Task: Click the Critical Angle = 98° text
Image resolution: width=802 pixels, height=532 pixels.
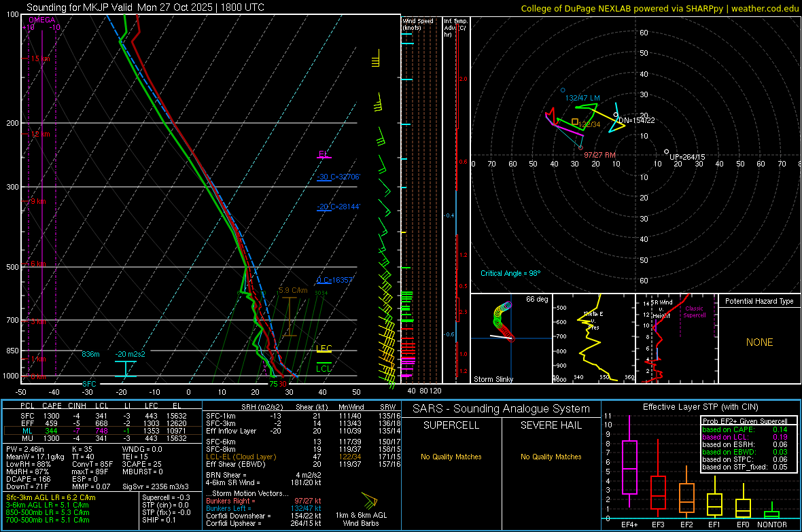Action: pos(510,273)
